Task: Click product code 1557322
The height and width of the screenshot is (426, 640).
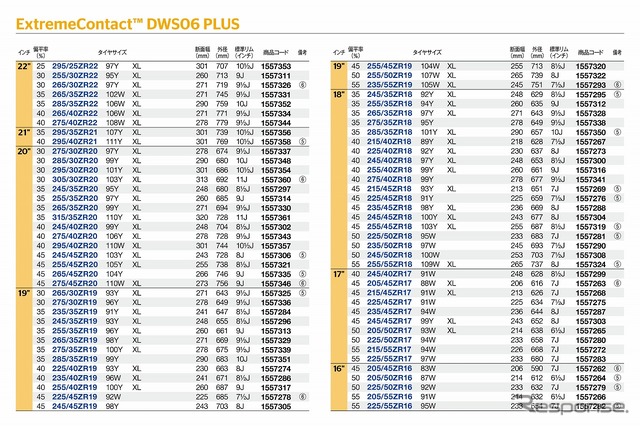Action: coord(591,75)
